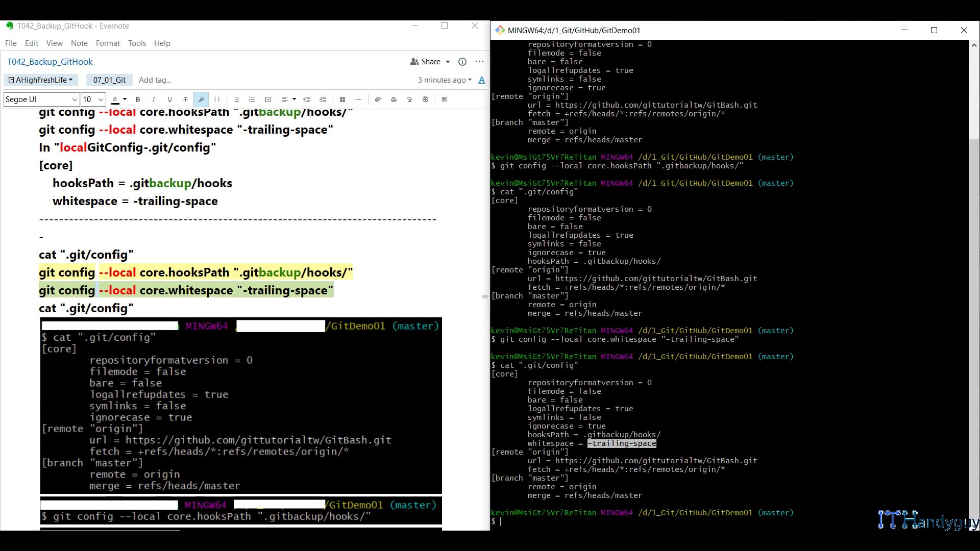This screenshot has height=551, width=980.
Task: Open note info icon
Action: click(462, 62)
